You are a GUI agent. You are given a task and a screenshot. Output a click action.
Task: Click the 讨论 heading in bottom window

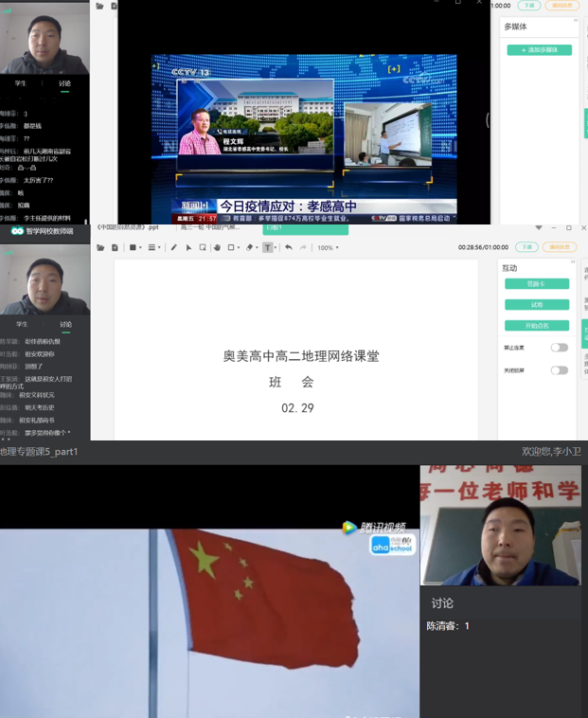(x=442, y=603)
